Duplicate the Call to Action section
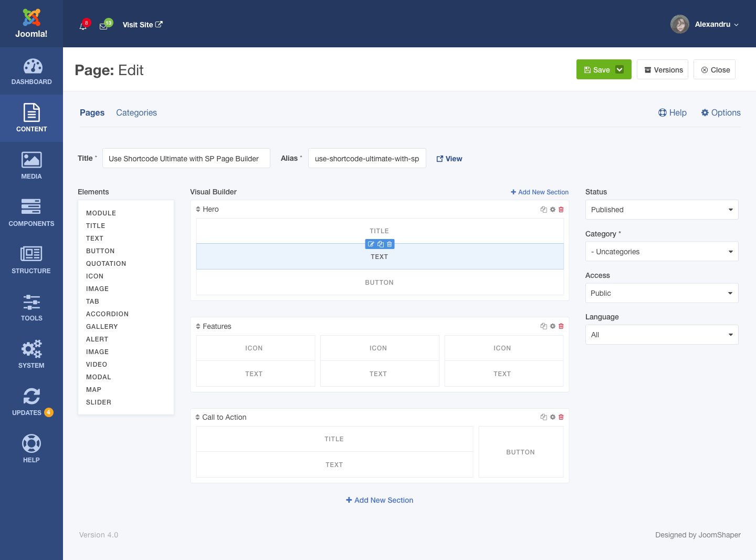This screenshot has width=756, height=560. coord(543,417)
